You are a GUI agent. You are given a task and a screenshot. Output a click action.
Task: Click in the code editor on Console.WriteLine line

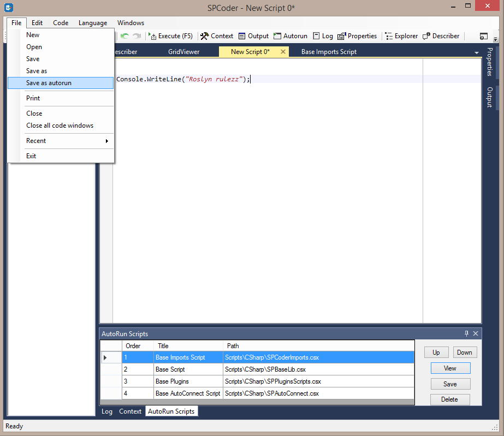point(183,79)
